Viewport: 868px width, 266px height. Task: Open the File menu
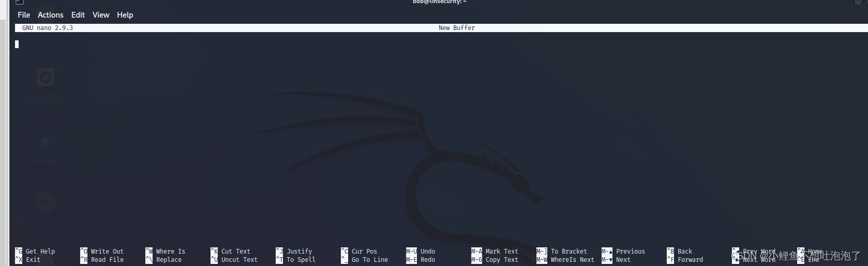click(x=24, y=15)
